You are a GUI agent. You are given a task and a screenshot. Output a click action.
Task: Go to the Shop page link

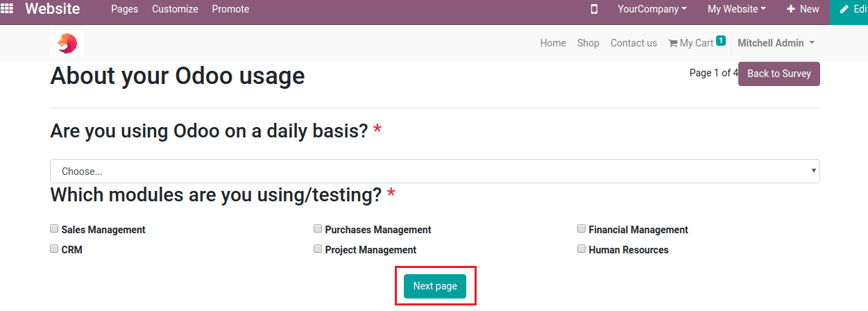(588, 43)
